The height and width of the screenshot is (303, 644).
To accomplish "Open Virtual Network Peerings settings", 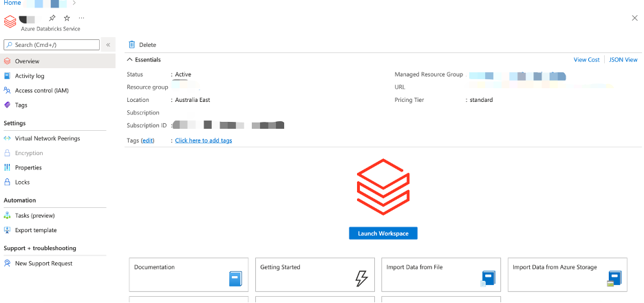I will 47,138.
